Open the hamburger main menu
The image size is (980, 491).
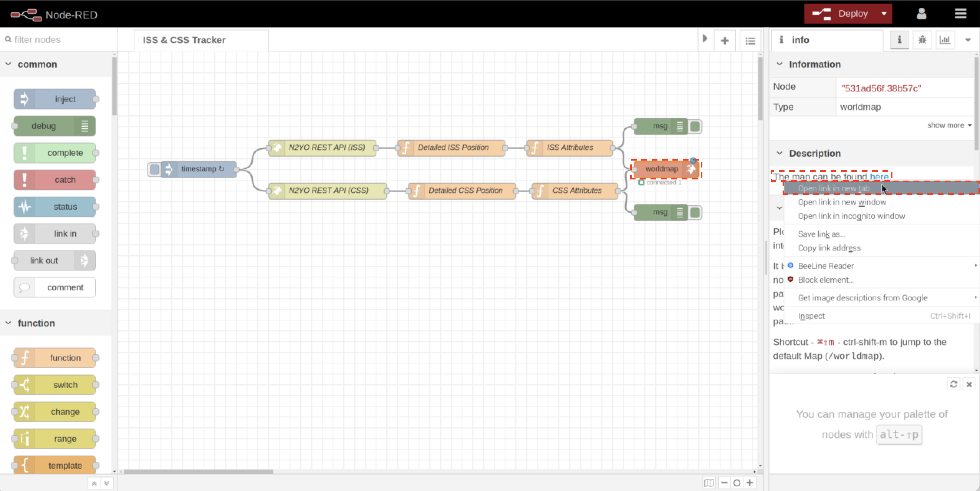tap(961, 13)
